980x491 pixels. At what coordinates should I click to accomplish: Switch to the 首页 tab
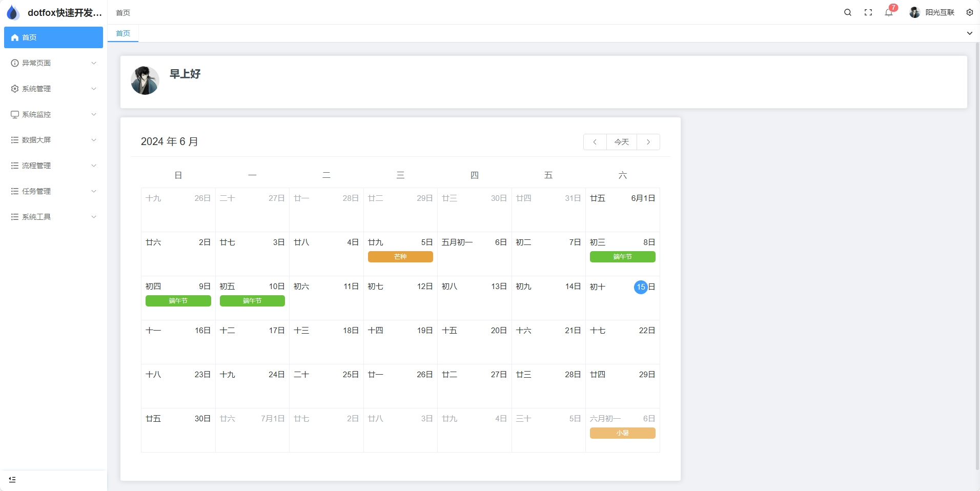click(x=123, y=33)
